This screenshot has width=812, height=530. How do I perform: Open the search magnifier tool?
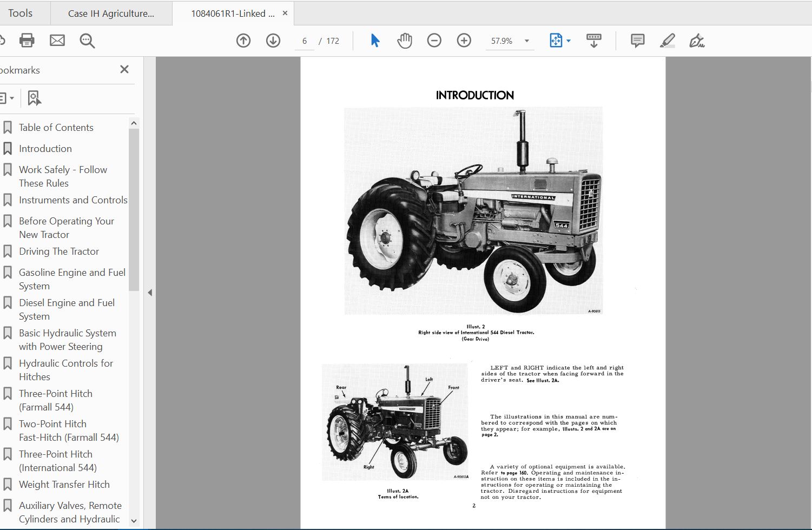pos(87,40)
